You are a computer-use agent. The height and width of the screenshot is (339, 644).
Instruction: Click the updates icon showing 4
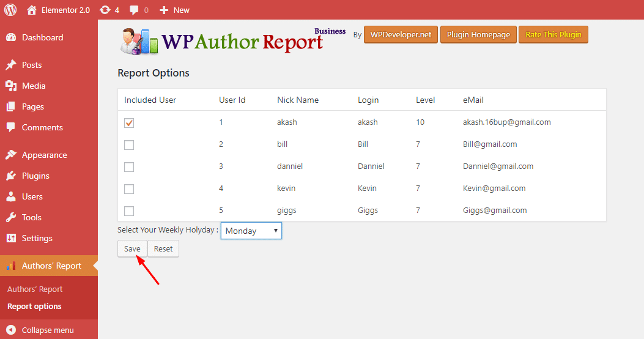tap(105, 10)
